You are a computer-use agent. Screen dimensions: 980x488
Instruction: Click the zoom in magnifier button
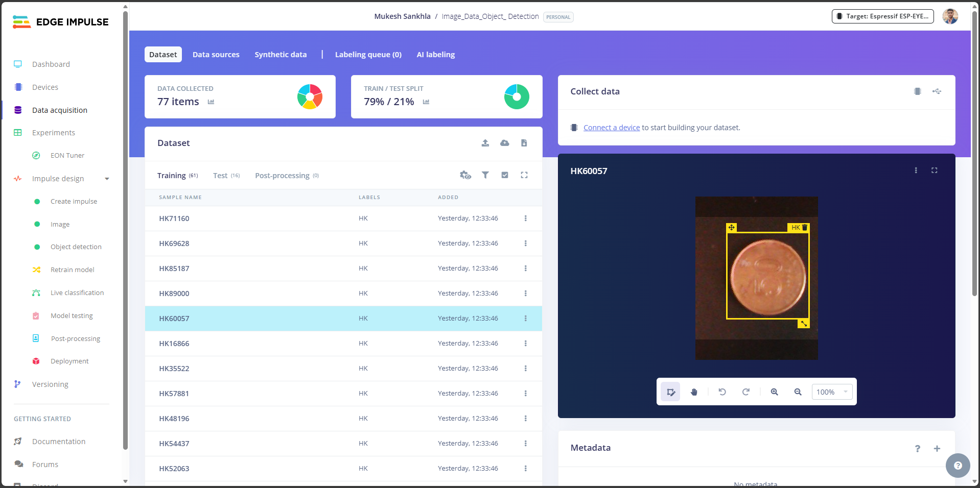[775, 392]
